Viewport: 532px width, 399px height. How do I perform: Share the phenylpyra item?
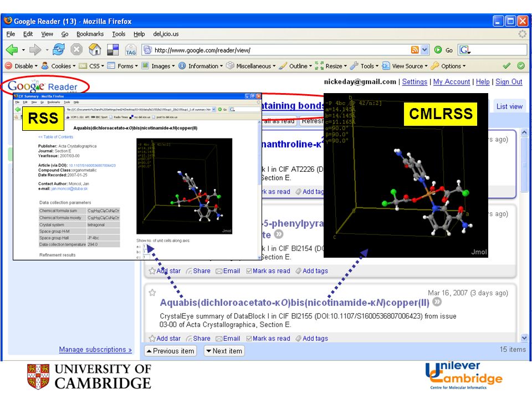click(x=198, y=271)
